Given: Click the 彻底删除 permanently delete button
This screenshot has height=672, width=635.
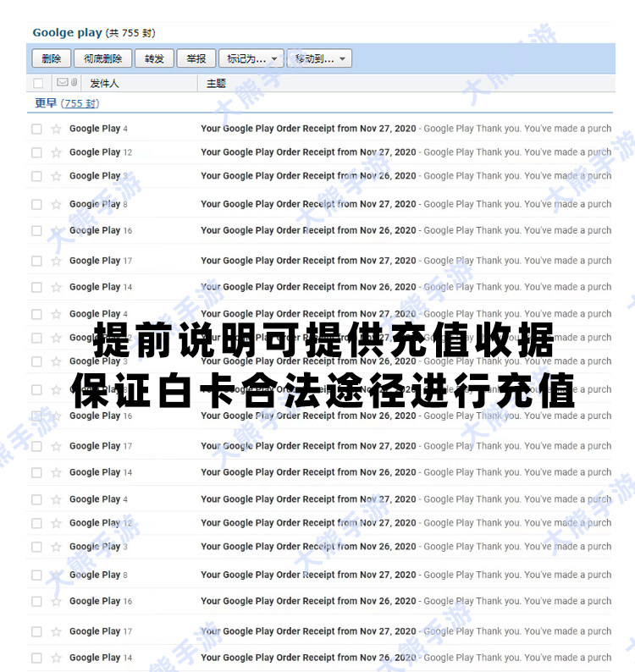Looking at the screenshot, I should click(x=102, y=58).
